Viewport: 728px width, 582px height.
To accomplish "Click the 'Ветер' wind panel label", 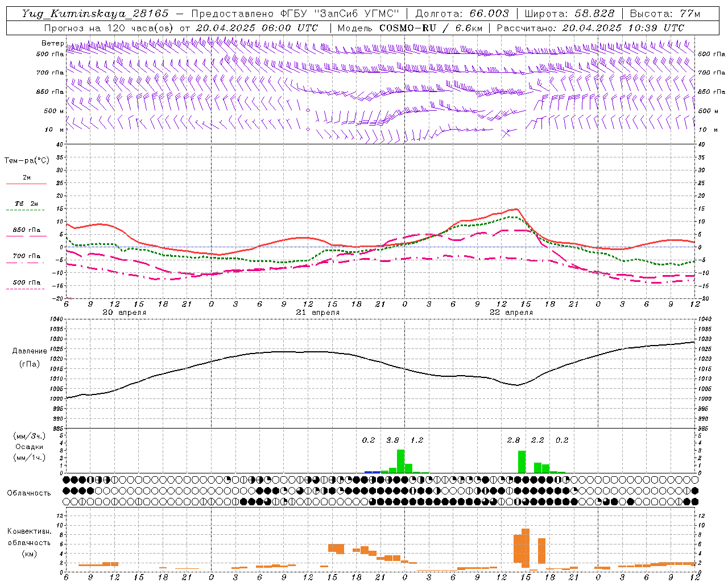I will pos(52,43).
